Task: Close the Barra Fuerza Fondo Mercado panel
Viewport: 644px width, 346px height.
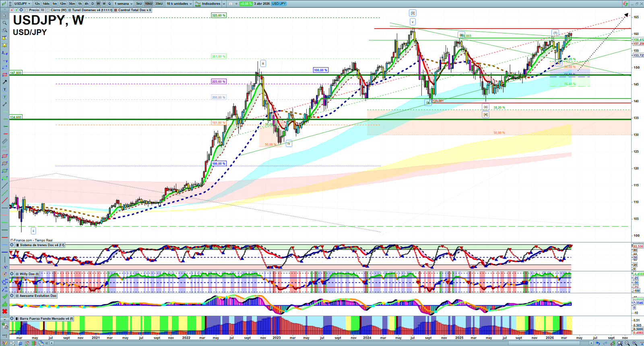Action: [12, 319]
